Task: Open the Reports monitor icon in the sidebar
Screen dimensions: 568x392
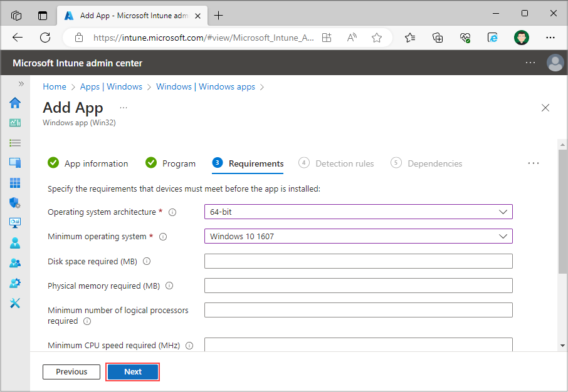Action: 15,222
